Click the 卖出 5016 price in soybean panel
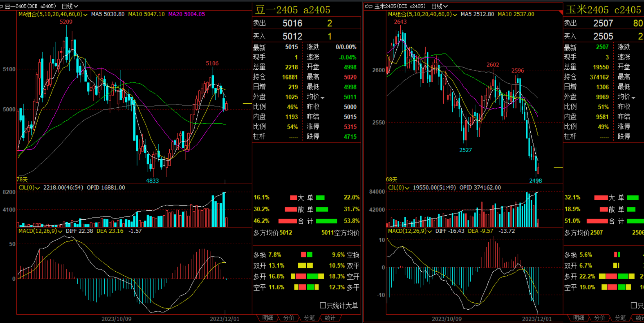644x323 pixels. point(292,23)
